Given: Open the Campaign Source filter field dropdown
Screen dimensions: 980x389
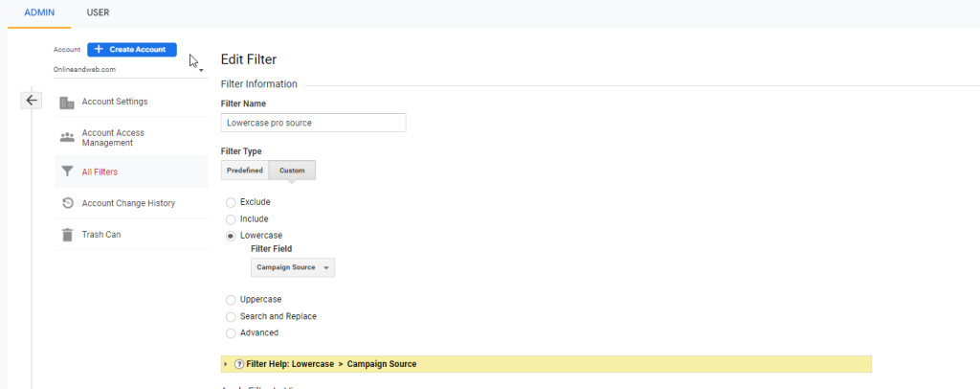Looking at the screenshot, I should point(293,268).
